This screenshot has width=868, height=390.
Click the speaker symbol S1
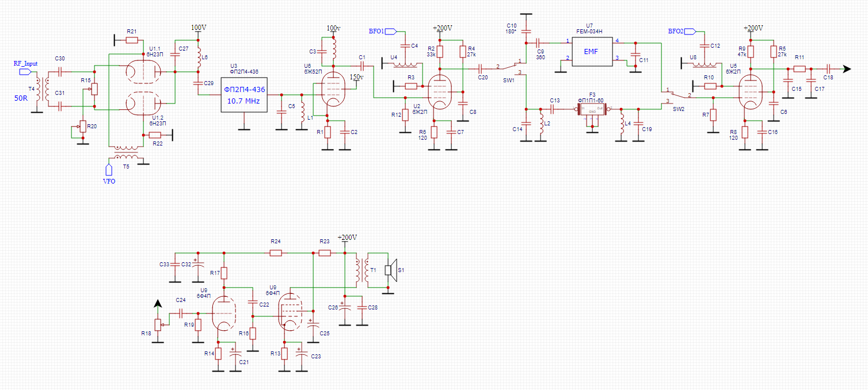(x=391, y=269)
